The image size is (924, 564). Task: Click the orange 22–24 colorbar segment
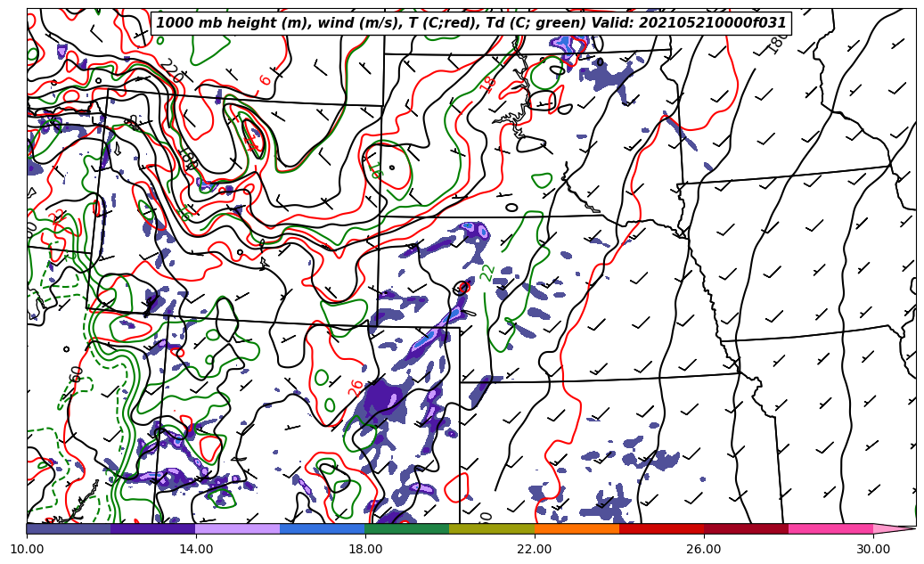576,528
